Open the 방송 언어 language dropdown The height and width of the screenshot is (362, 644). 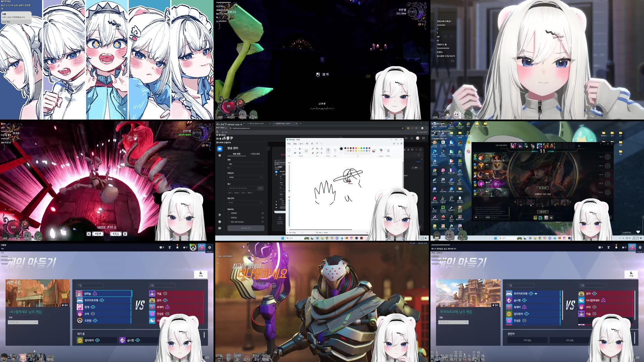click(245, 203)
